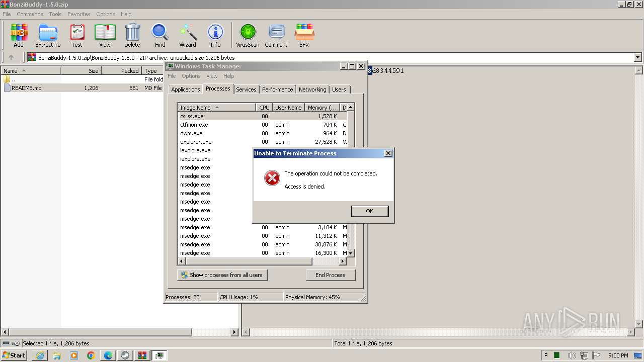Switch to Task Manager taskbar button
Screen dimensions: 644x362
(159, 355)
